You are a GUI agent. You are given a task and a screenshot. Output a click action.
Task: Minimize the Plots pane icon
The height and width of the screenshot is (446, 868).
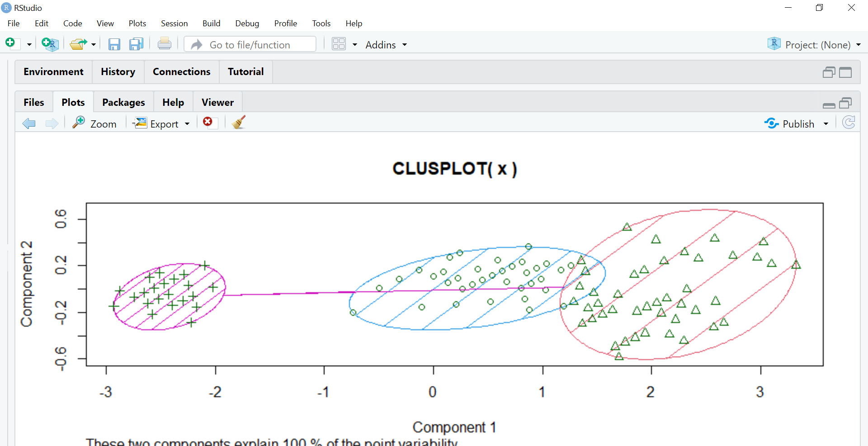tap(829, 105)
